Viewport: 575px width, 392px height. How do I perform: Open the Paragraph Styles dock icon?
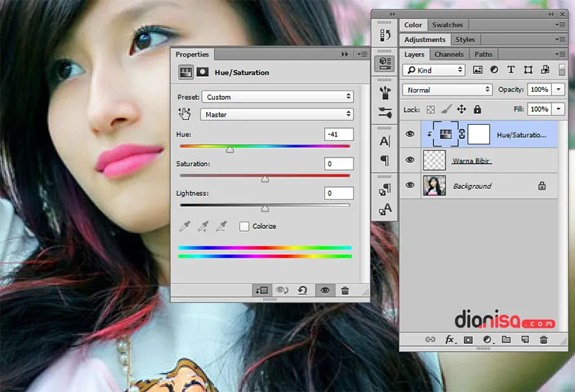(x=385, y=190)
